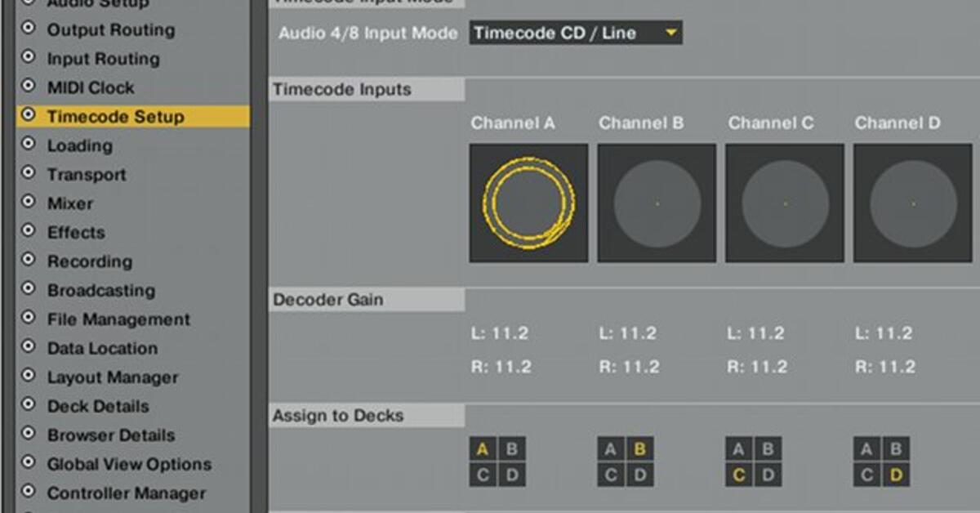
Task: Open the Output Routing preferences section
Action: click(113, 29)
